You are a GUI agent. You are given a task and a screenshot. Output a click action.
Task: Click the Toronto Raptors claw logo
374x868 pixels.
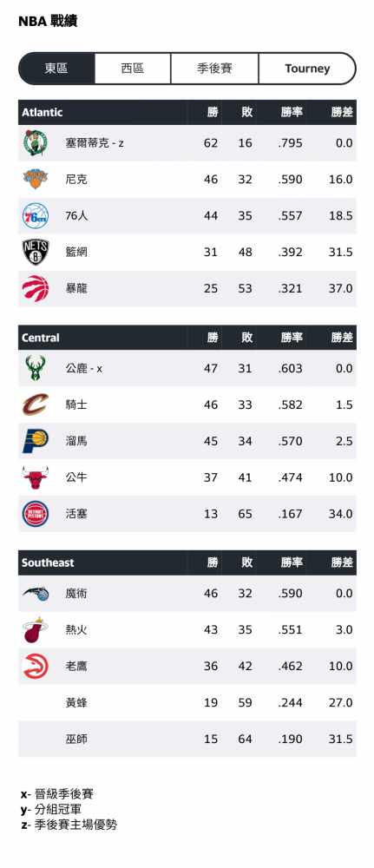point(36,288)
